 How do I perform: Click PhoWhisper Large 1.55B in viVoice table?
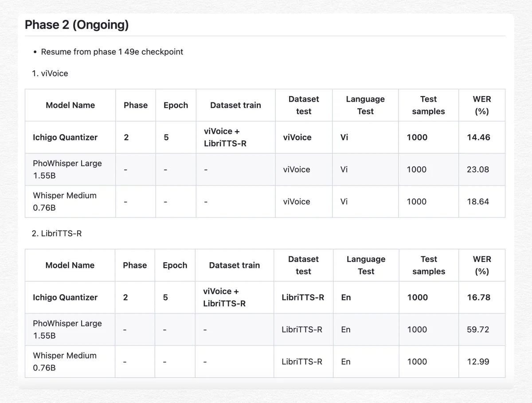click(67, 169)
